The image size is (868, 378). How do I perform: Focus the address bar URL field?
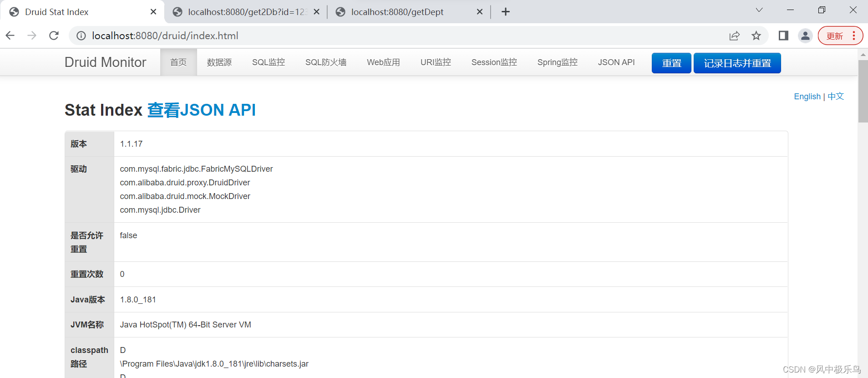[x=401, y=36]
